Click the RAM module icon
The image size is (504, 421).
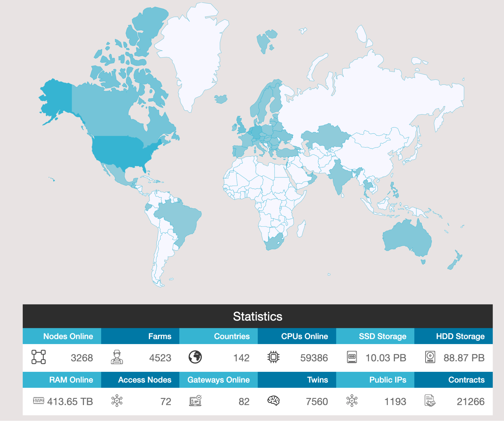click(x=39, y=401)
